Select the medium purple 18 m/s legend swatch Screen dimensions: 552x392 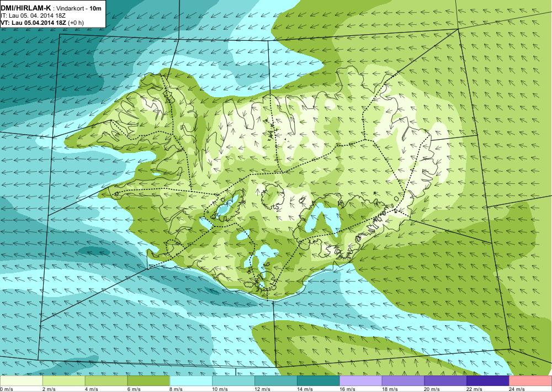(403, 381)
